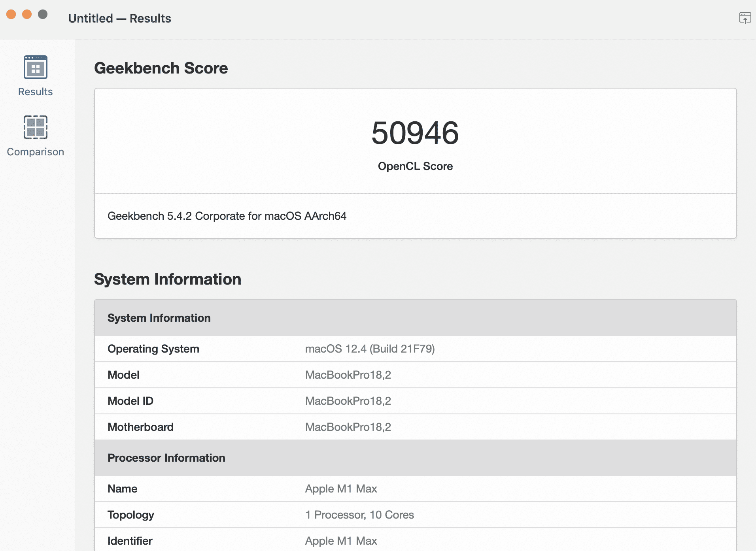Screen dimensions: 756x551
Task: Click the gray zoom window button
Action: pos(43,14)
